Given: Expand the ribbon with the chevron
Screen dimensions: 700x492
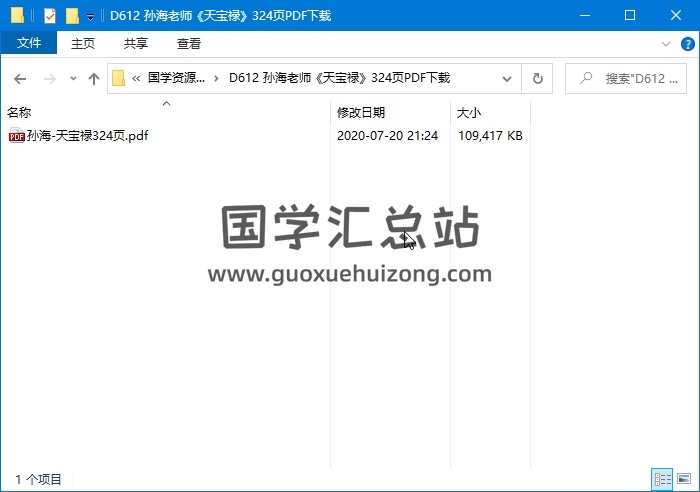Looking at the screenshot, I should [666, 44].
